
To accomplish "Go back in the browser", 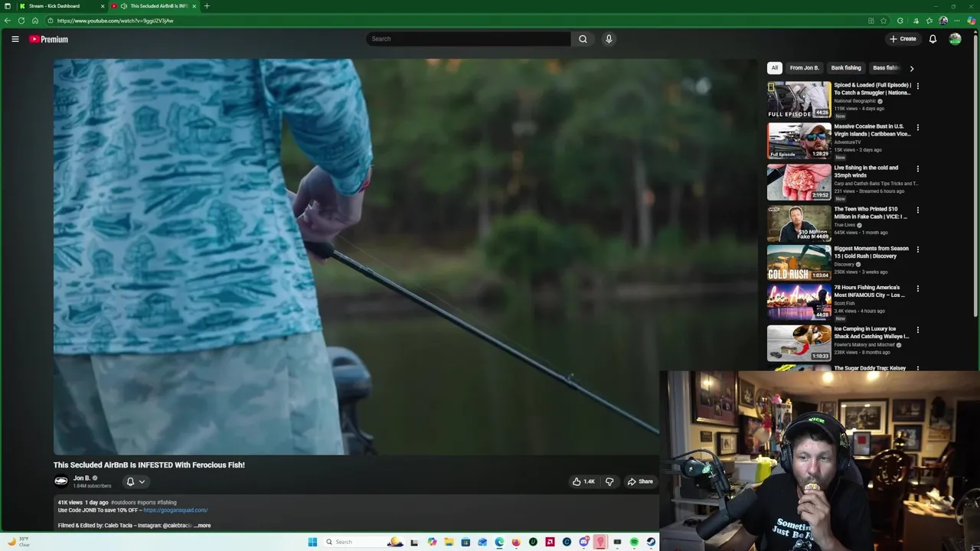I will 8,21.
